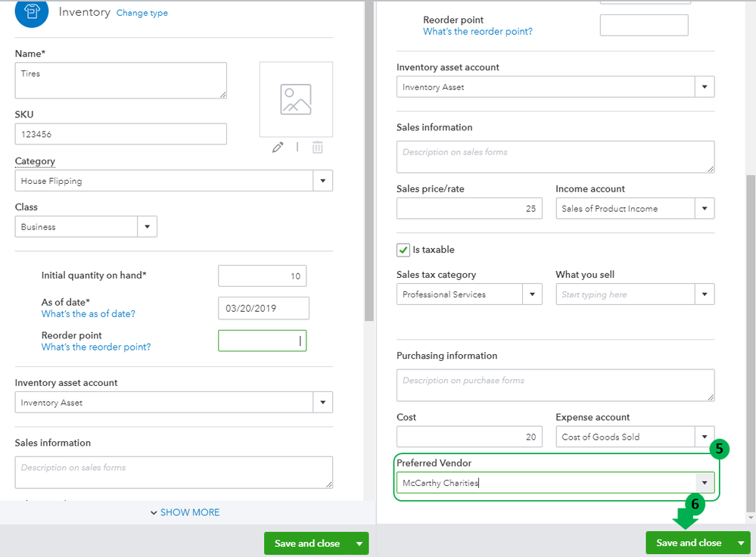
Task: Toggle the Is taxable checkbox
Action: (403, 250)
